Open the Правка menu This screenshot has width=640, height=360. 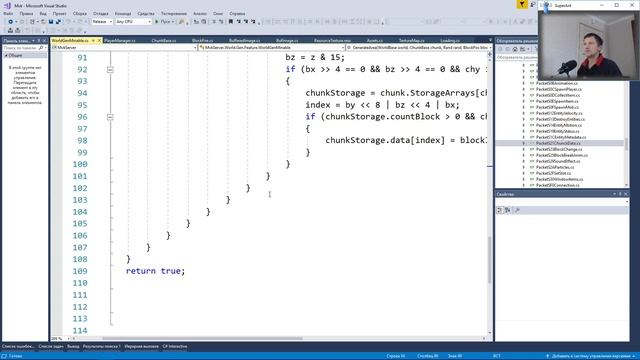[x=26, y=13]
